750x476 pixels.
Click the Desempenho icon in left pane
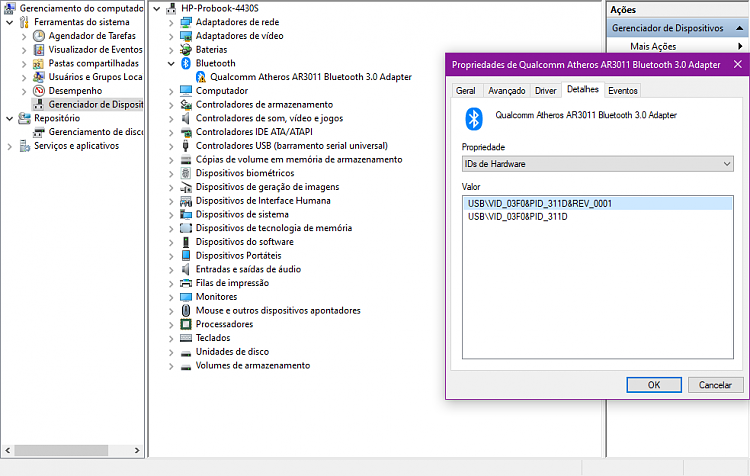tap(39, 91)
